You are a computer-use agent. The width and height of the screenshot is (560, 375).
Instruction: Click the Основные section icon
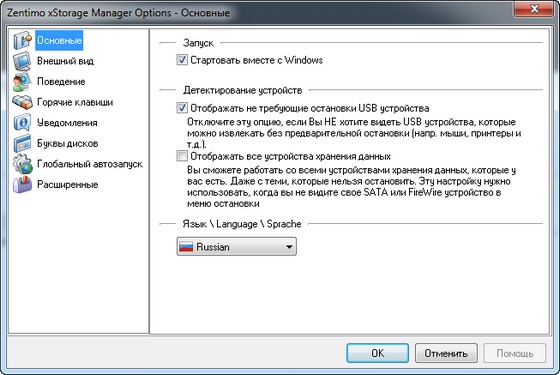pyautogui.click(x=22, y=40)
